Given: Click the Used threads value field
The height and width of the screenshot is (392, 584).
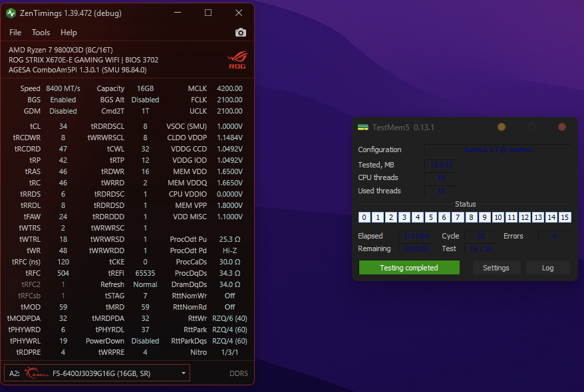Looking at the screenshot, I should tap(441, 191).
